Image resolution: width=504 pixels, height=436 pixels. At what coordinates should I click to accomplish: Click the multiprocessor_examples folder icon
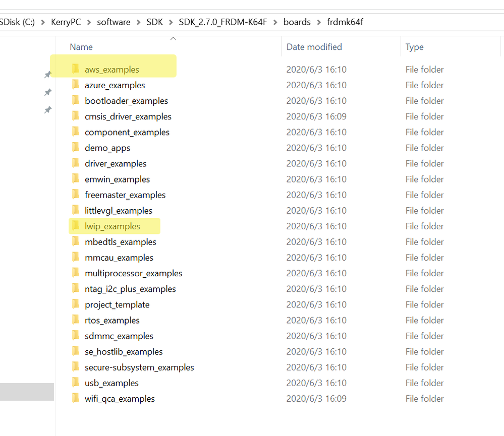click(76, 273)
